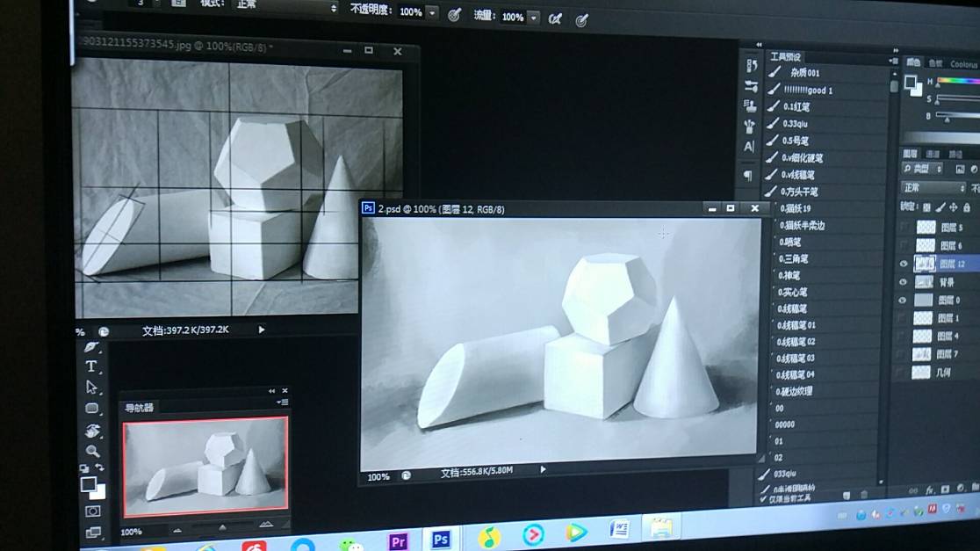This screenshot has width=980, height=551.
Task: Open the layer filter 类型 dropdown
Action: [x=922, y=169]
